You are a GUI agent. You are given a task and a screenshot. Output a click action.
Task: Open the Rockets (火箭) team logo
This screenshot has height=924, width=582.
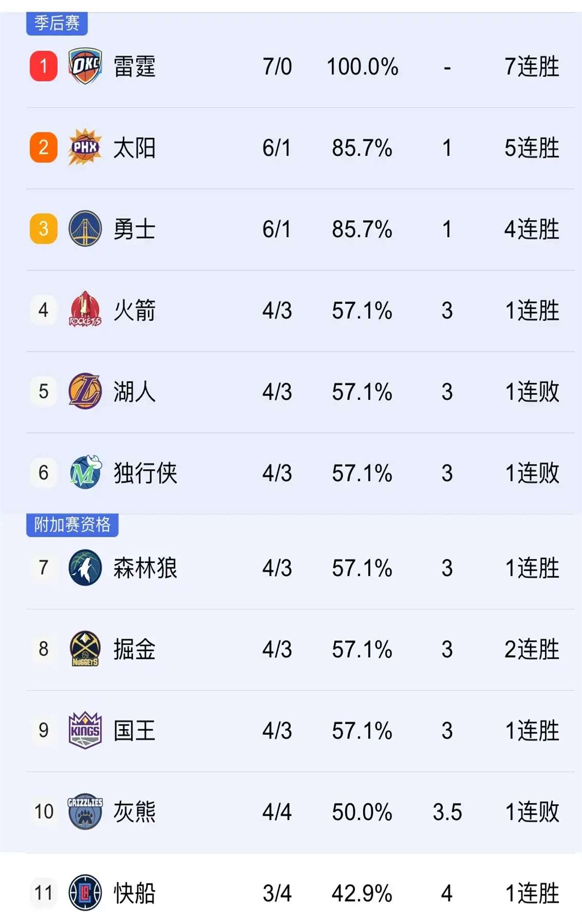85,309
